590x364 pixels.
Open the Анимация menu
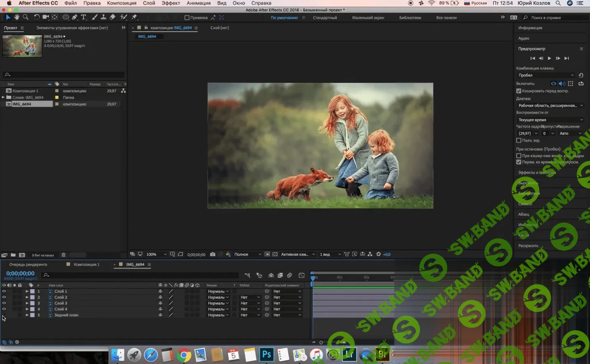click(199, 3)
